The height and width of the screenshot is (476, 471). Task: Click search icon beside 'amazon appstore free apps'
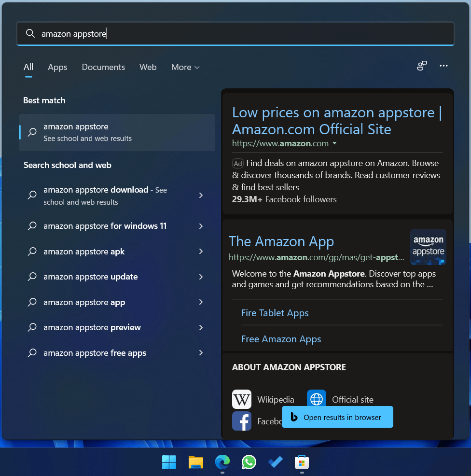pos(32,353)
